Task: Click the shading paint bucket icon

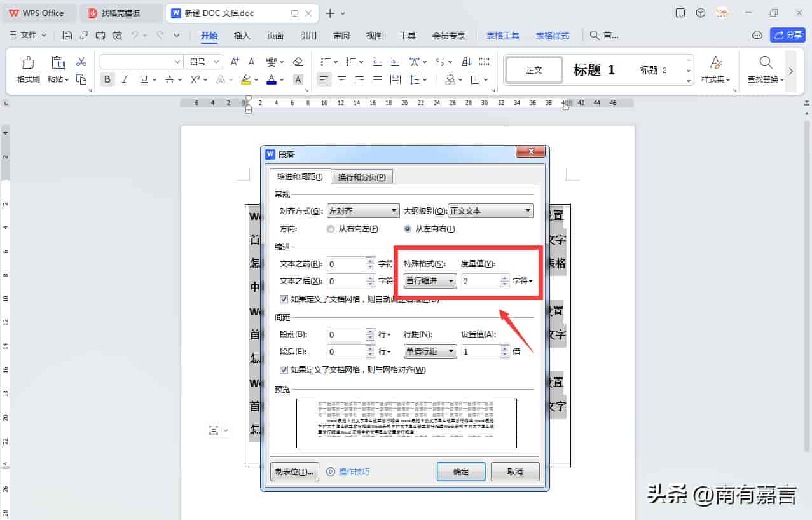Action: point(450,79)
